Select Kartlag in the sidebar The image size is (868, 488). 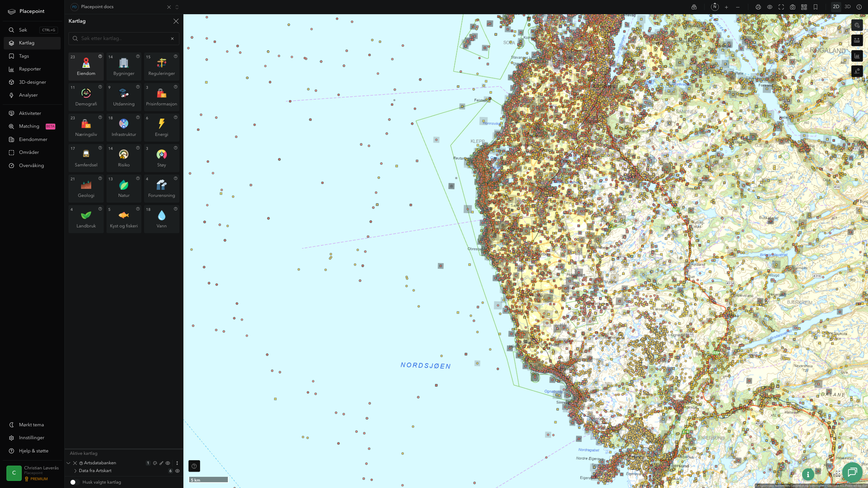[32, 43]
